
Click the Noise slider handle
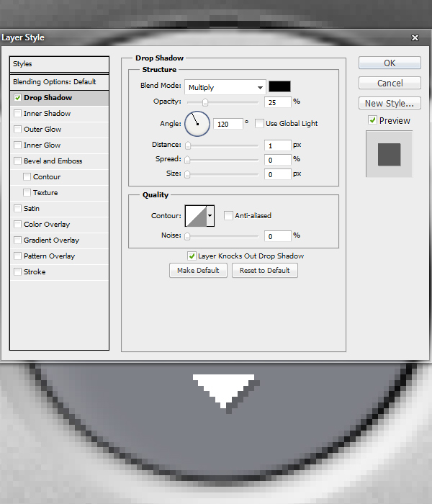click(187, 236)
